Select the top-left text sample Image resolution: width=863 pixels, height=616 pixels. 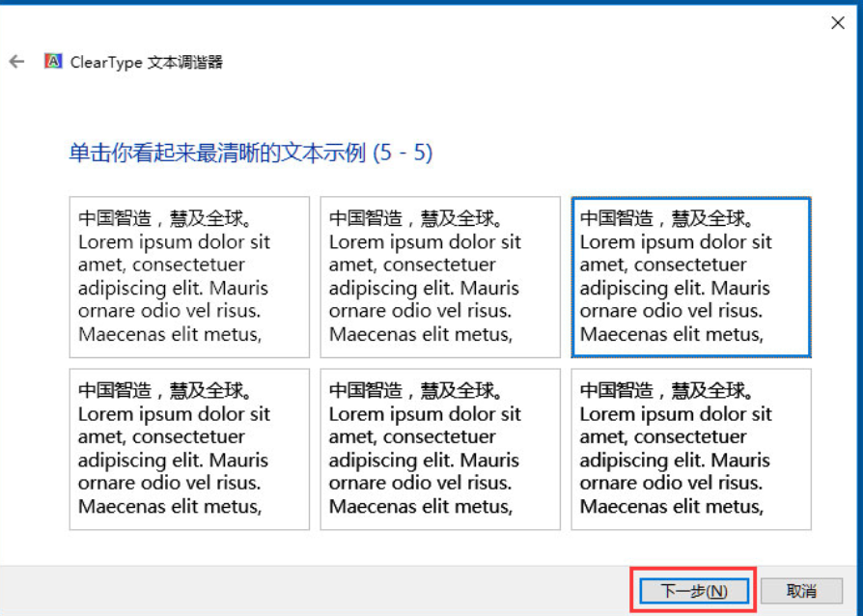(189, 276)
